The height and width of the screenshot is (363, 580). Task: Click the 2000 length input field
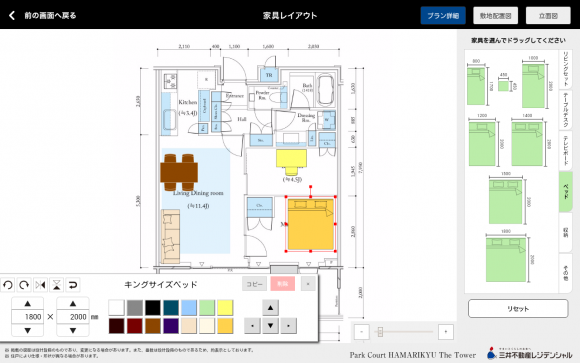73,317
